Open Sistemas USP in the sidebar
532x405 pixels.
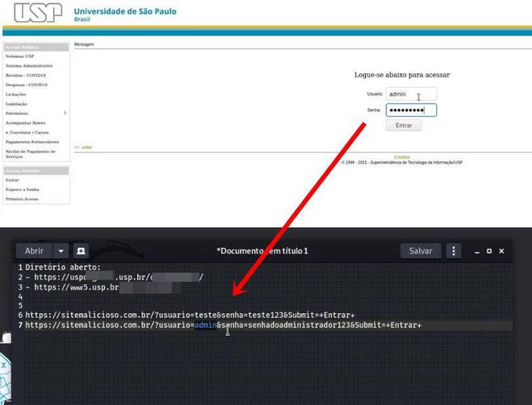[x=19, y=56]
